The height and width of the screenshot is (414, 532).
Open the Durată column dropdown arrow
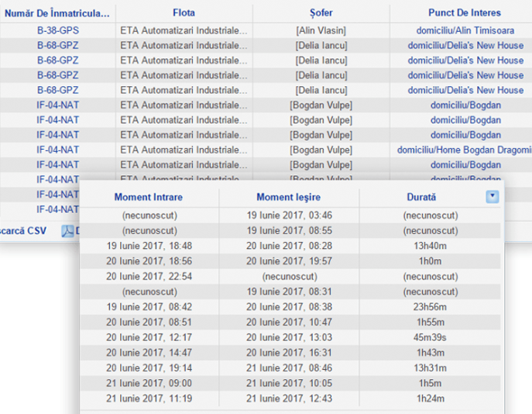[x=493, y=197]
